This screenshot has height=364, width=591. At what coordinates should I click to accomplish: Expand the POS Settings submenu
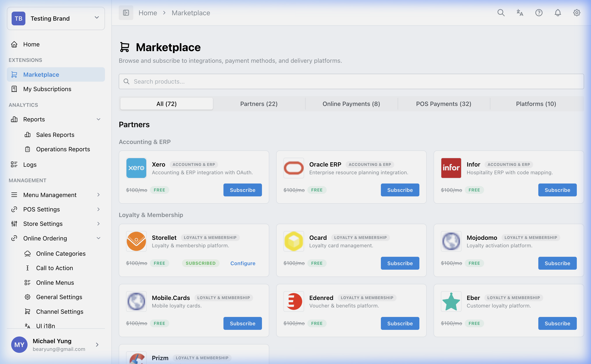point(98,209)
